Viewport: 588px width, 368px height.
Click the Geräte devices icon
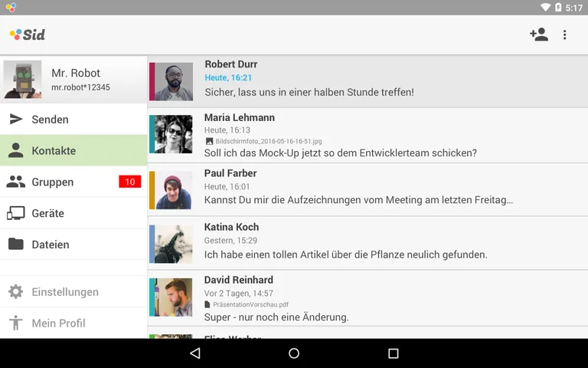(x=16, y=213)
